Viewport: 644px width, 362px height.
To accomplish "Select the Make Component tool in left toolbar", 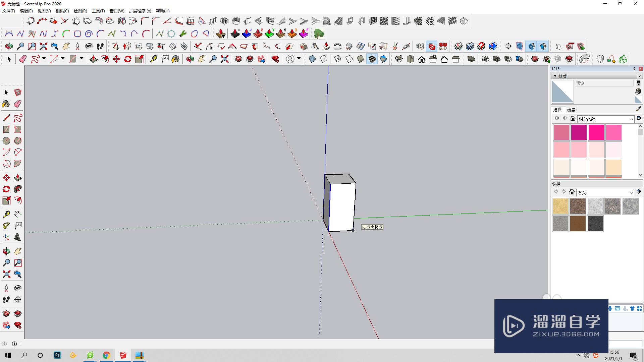I will tap(18, 93).
